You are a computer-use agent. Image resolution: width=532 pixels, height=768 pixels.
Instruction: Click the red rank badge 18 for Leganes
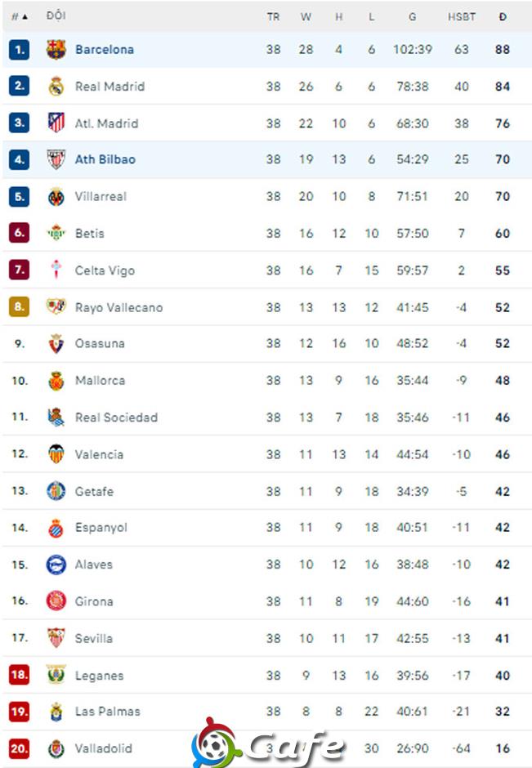19,674
